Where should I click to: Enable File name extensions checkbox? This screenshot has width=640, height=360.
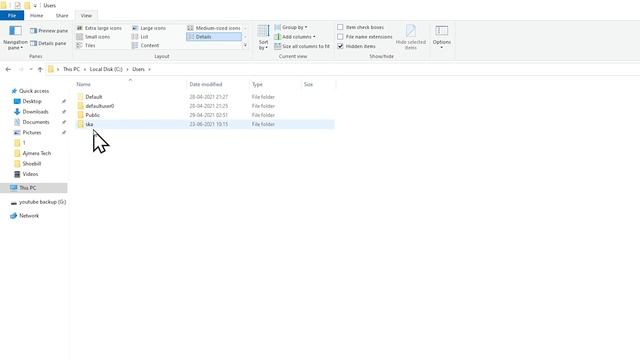340,37
